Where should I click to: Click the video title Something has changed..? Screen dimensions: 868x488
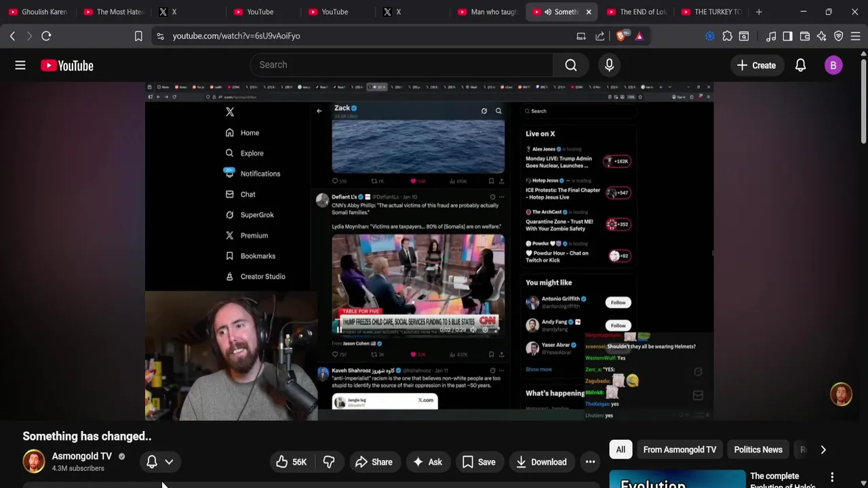click(x=87, y=436)
